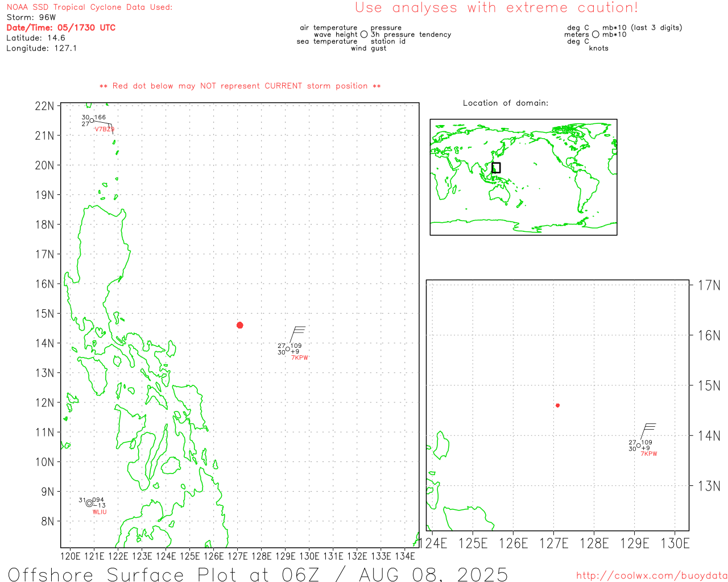Click '120E' longitude label on main map

point(71,556)
